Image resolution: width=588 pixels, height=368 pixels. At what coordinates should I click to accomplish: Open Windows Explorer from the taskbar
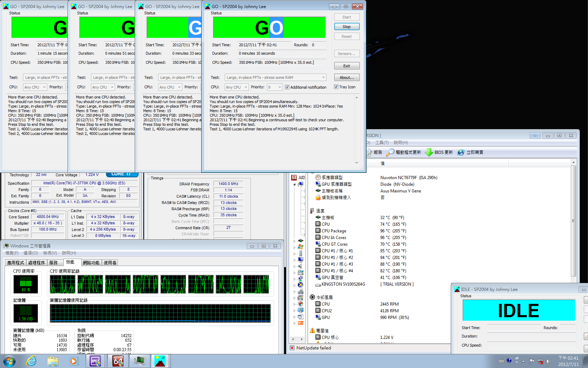[53, 361]
